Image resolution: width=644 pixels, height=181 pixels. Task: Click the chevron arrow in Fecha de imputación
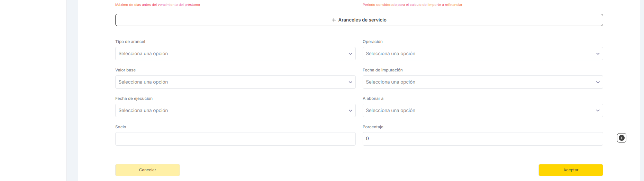(x=598, y=82)
